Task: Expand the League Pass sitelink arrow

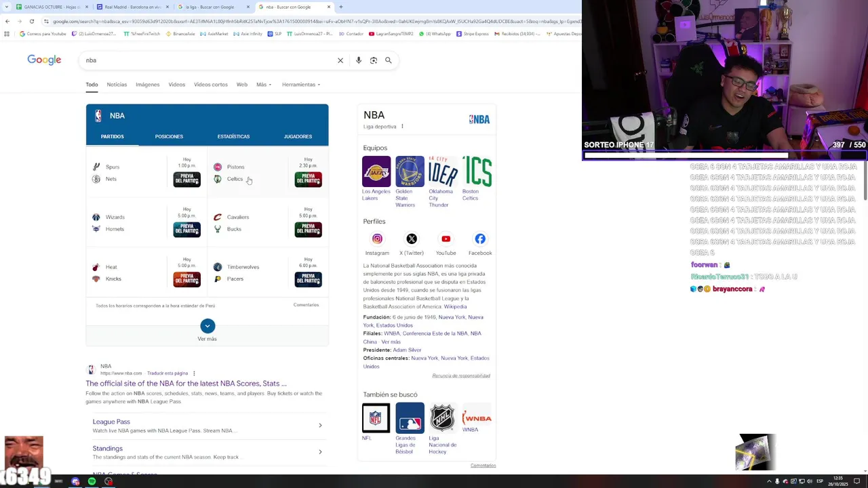Action: coord(320,426)
